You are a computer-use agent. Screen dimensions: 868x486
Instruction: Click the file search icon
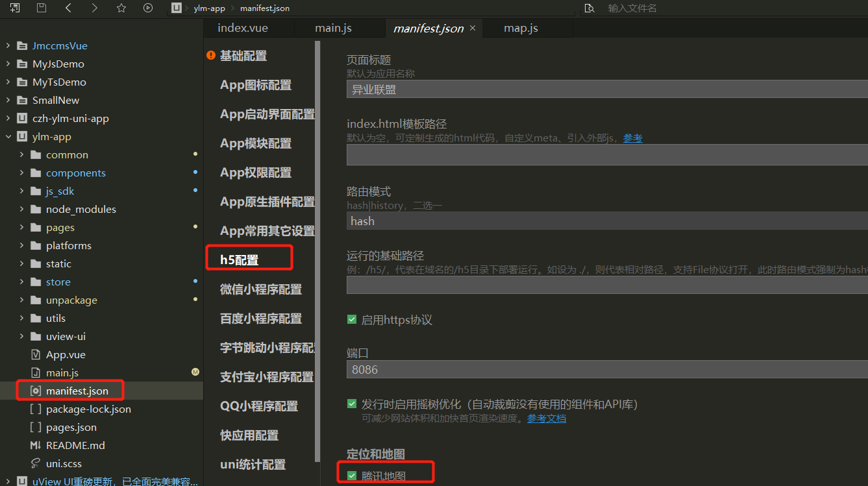coord(589,8)
